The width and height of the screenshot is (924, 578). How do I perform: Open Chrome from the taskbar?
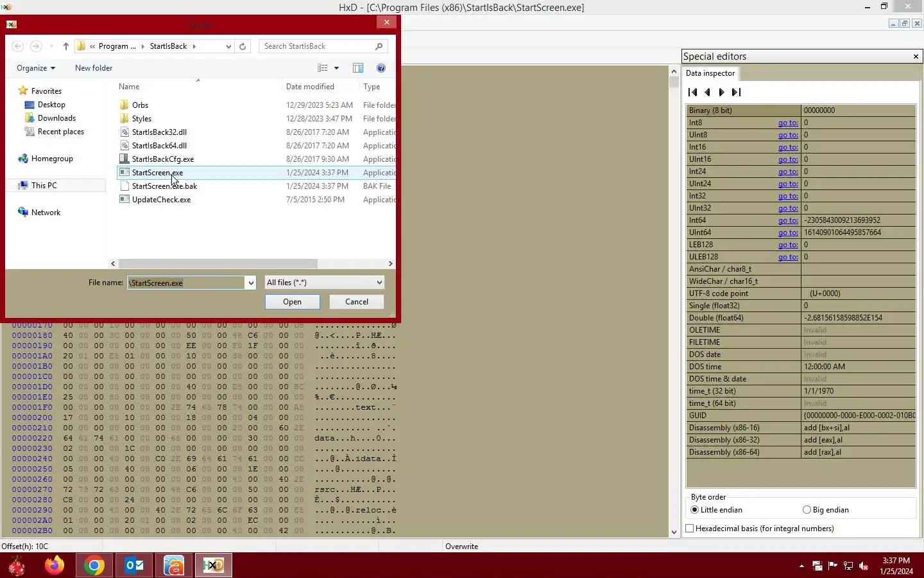94,565
